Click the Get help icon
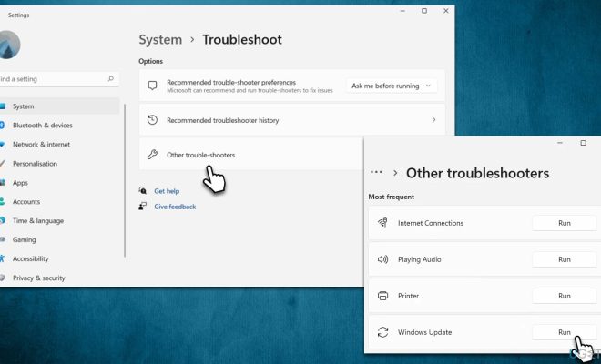Viewport: 601px width, 364px height. pos(143,190)
